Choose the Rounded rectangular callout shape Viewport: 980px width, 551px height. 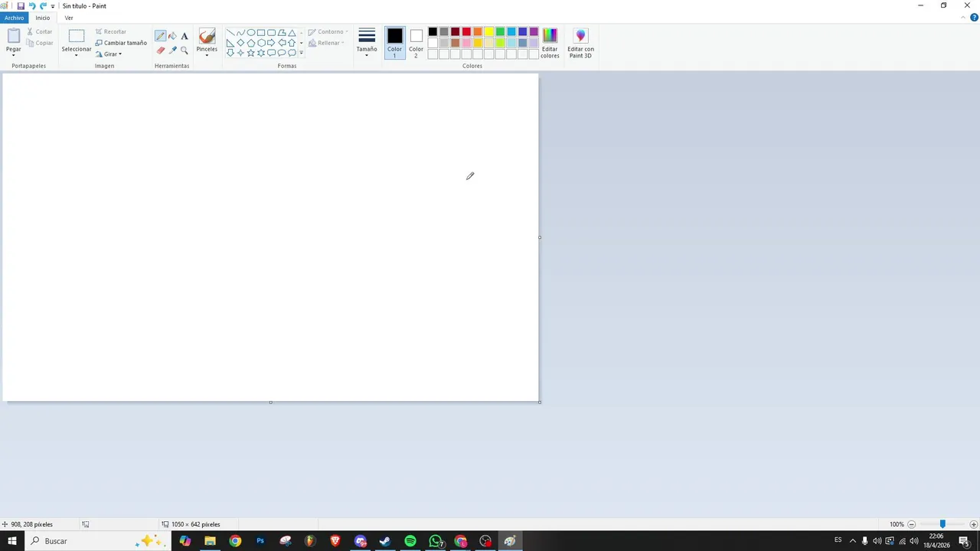272,53
